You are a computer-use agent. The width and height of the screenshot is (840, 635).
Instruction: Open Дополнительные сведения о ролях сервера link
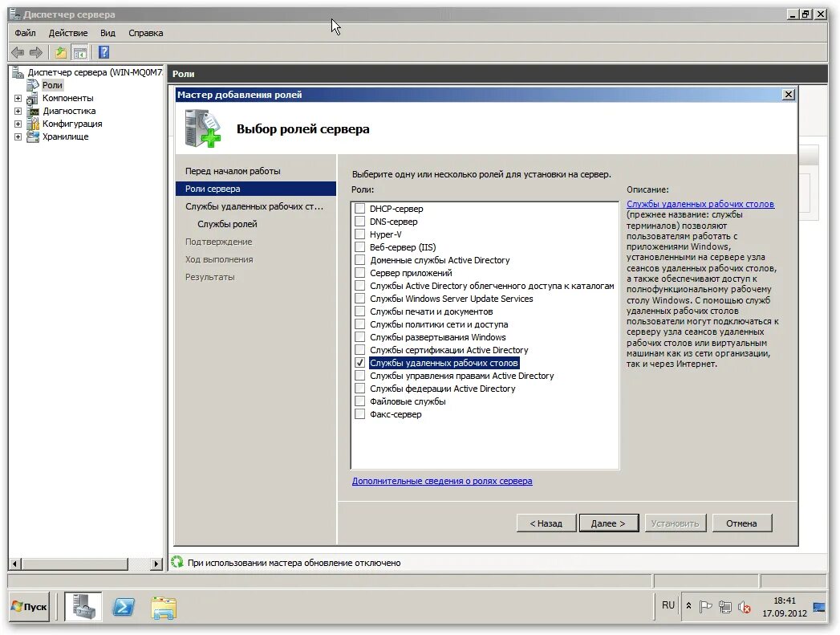pyautogui.click(x=442, y=481)
